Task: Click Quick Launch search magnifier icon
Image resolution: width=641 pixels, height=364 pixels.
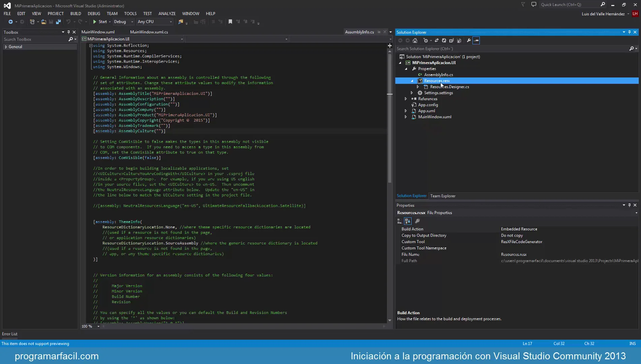Action: [603, 4]
